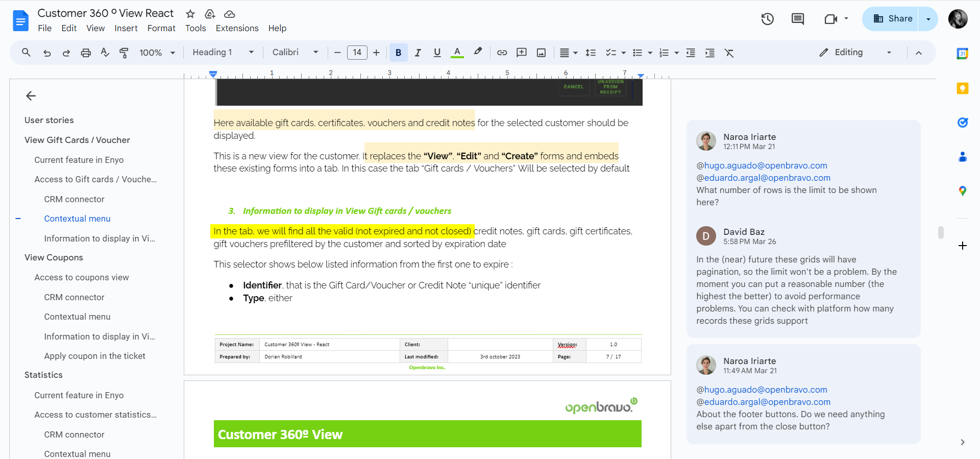Go to View Gift Cards / Voucher heading
This screenshot has width=980, height=459.
coord(77,140)
